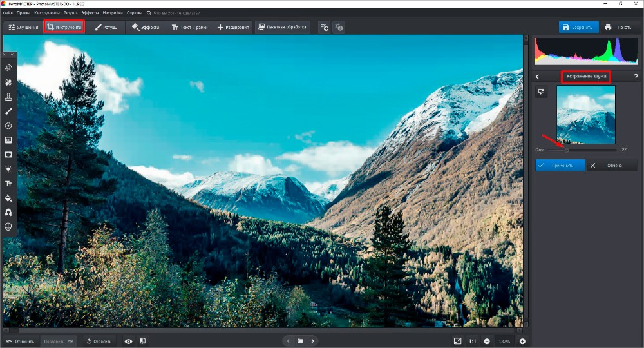The width and height of the screenshot is (644, 348).
Task: Go to next photo with right chevron
Action: coord(313,341)
